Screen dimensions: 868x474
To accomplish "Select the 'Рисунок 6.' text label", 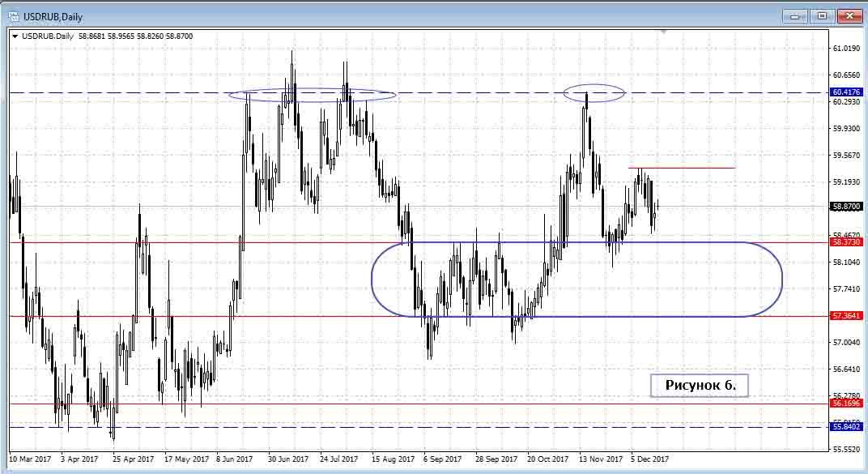I will tap(700, 386).
